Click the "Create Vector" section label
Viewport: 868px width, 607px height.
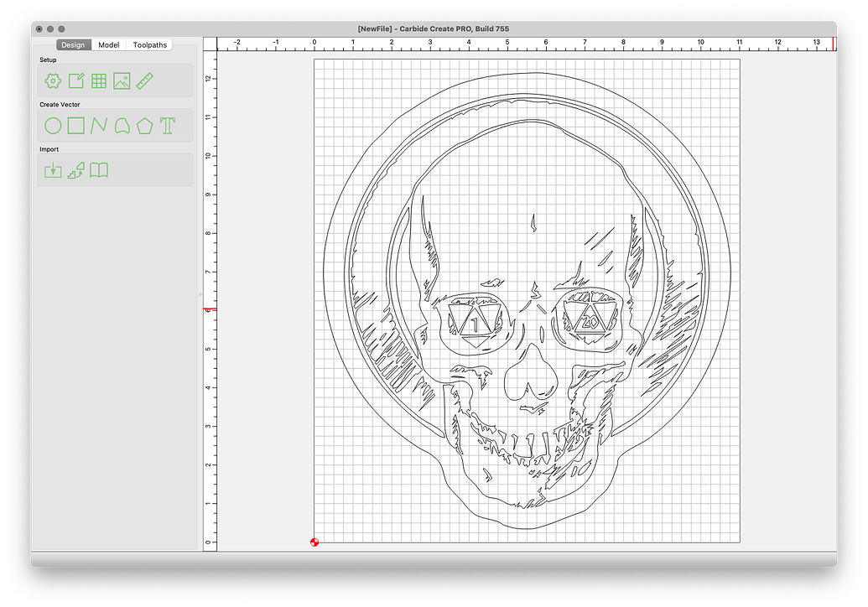pos(60,105)
